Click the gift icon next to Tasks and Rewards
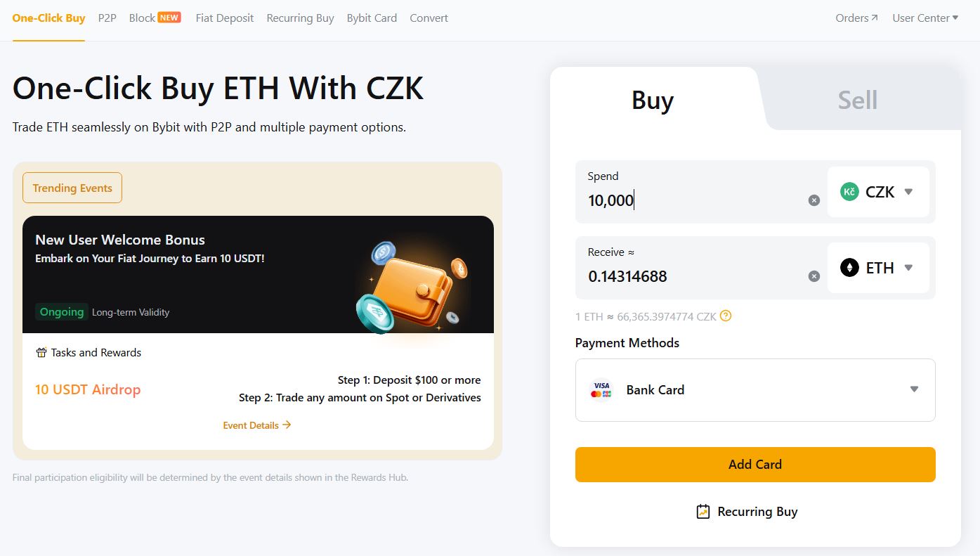This screenshot has width=980, height=556. tap(41, 352)
